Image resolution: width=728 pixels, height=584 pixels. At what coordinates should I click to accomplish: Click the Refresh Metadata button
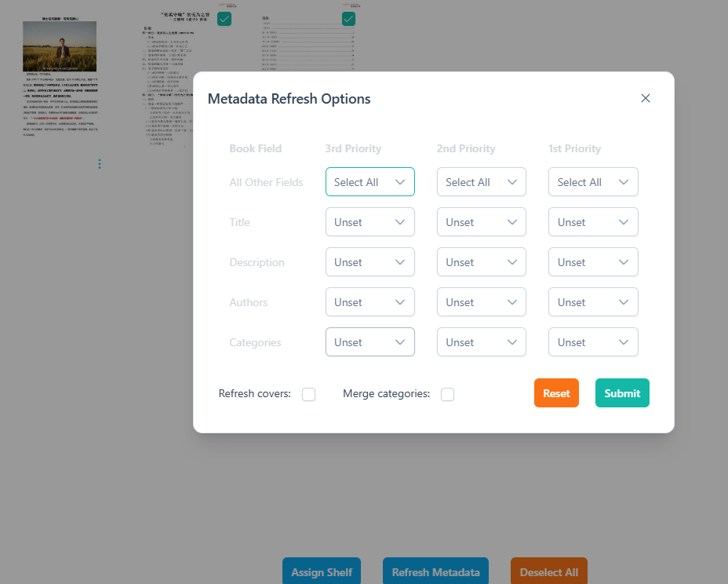pos(435,571)
